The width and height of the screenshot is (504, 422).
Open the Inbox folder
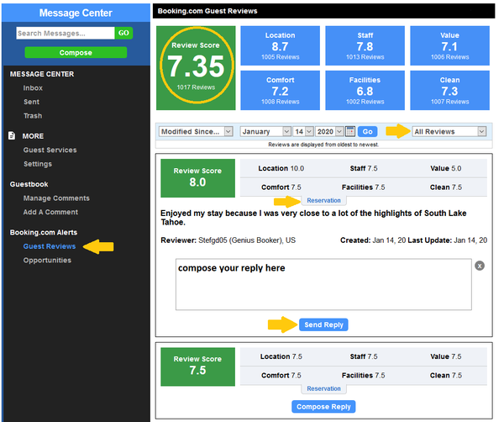(33, 87)
